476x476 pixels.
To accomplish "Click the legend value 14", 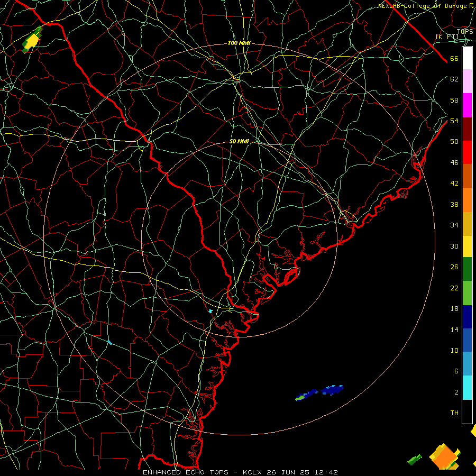I will (x=454, y=329).
